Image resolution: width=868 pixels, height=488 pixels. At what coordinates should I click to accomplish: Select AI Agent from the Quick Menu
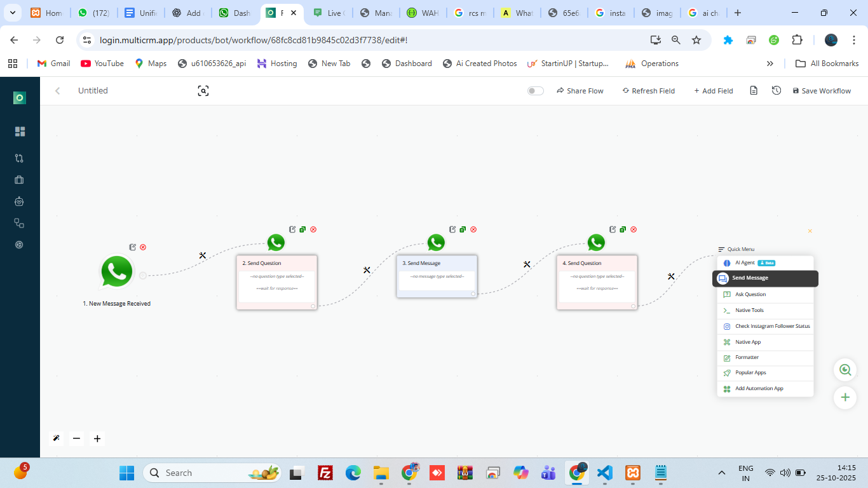(743, 262)
